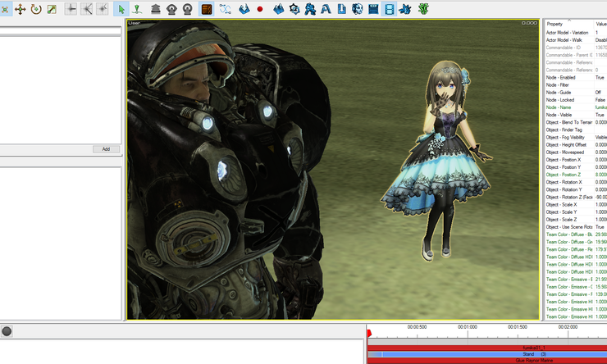607x364 pixels.
Task: Click the blue crystal model icon
Action: 279,9
